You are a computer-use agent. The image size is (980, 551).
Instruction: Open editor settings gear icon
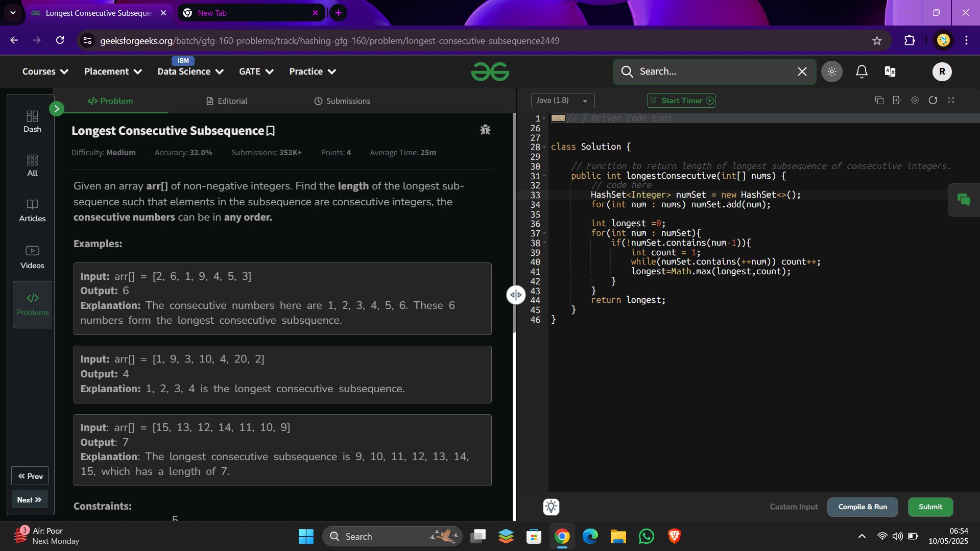tap(915, 101)
